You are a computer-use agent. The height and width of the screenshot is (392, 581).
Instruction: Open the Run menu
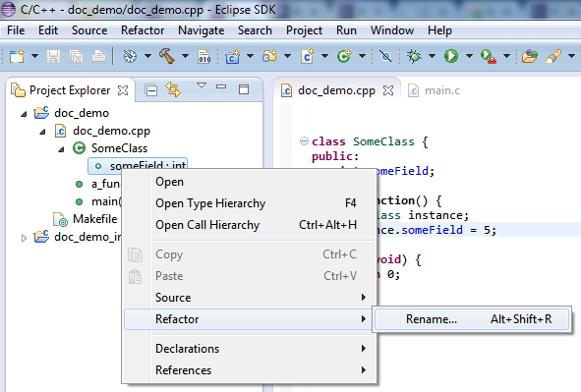click(x=346, y=30)
